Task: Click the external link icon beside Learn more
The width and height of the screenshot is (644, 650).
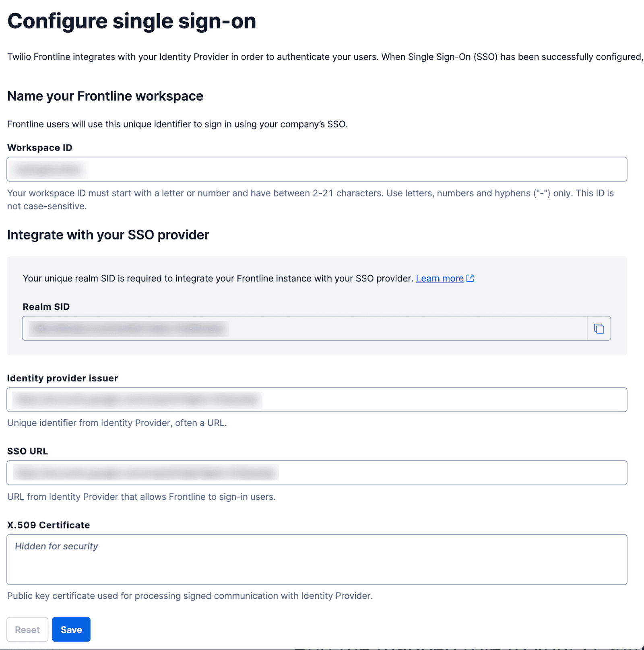Action: coord(470,278)
